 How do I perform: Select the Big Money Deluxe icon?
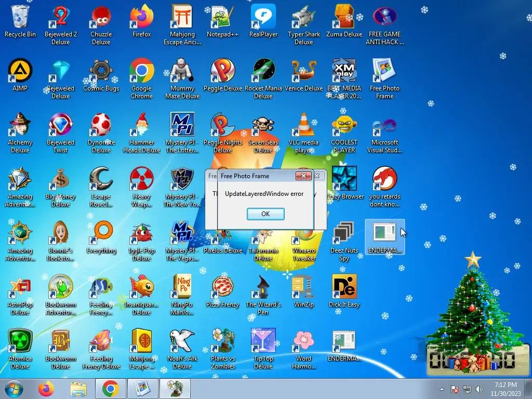click(60, 187)
